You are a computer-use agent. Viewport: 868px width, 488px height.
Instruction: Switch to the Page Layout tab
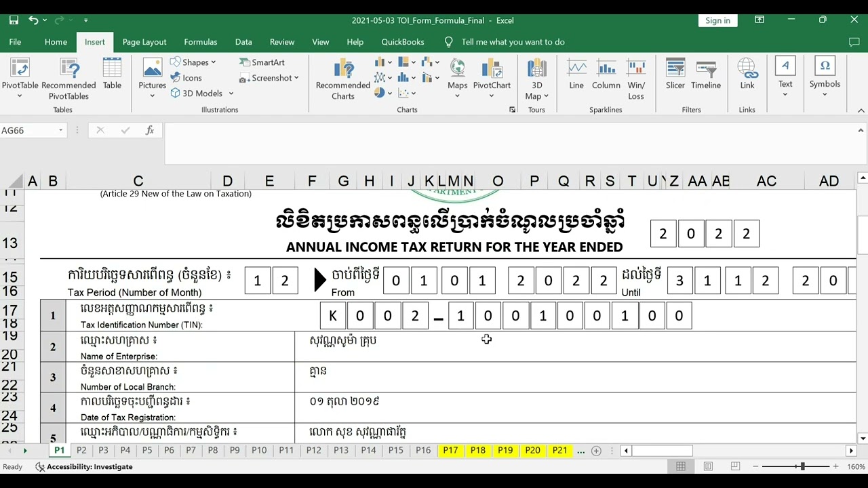point(144,42)
